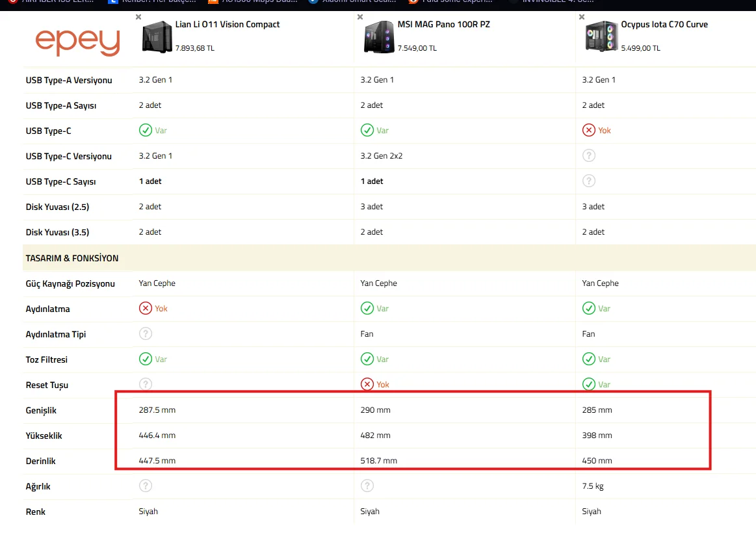Click the Var checkmark icon for Ocypus Aydınlatma

tap(589, 308)
